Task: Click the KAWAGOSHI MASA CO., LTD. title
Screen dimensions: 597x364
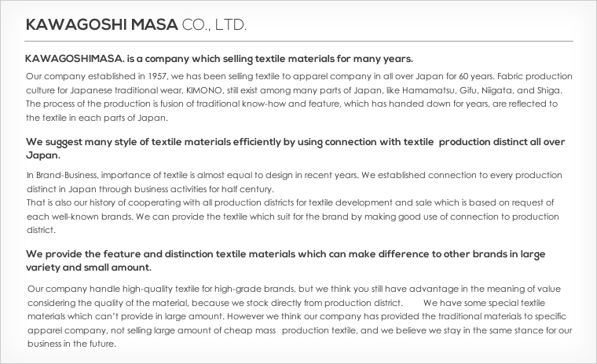Action: click(137, 25)
